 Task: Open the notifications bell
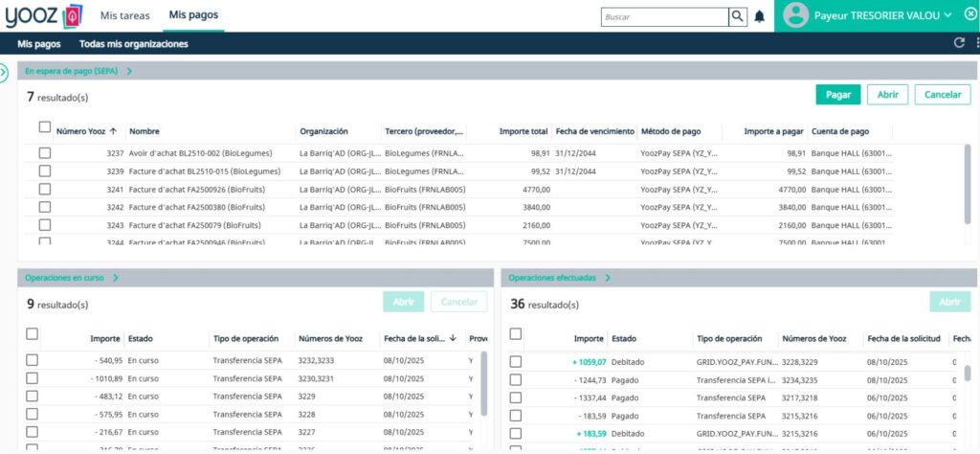point(760,16)
